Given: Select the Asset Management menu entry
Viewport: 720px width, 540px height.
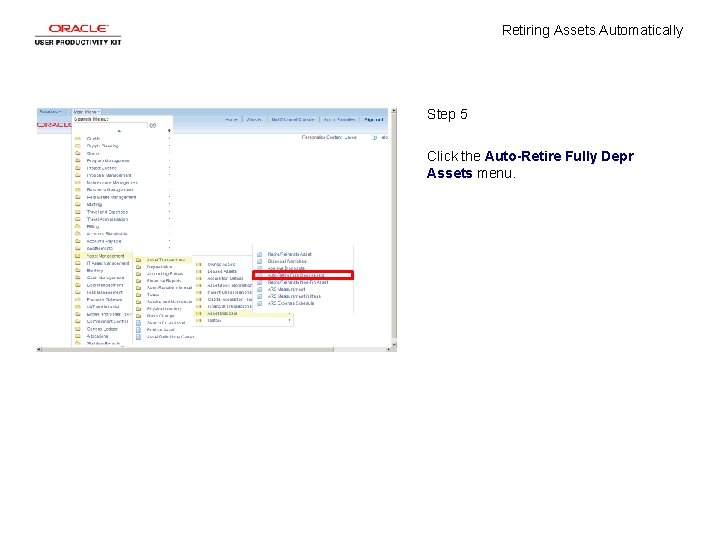Looking at the screenshot, I should click(105, 256).
